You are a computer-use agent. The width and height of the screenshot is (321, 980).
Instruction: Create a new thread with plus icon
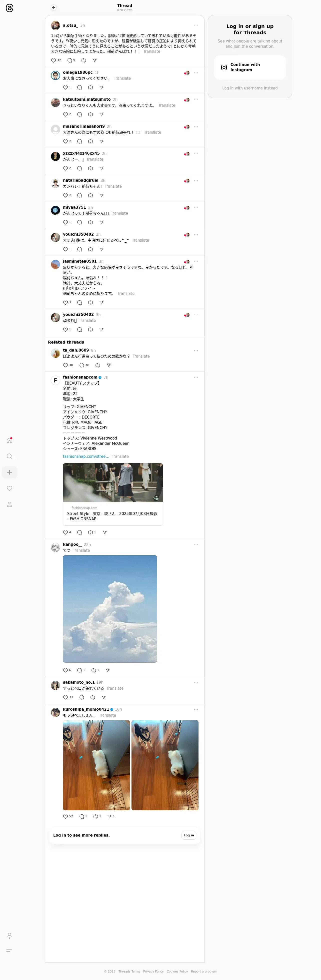[9, 472]
